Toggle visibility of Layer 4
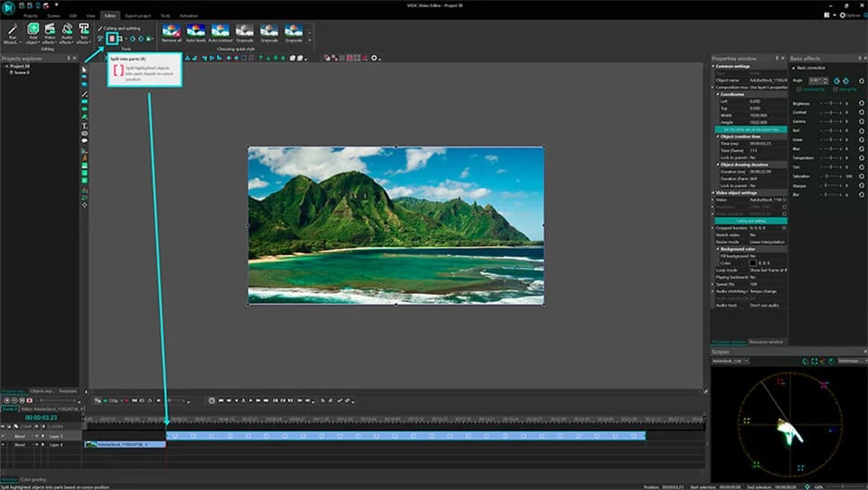The height and width of the screenshot is (490, 868). point(4,445)
